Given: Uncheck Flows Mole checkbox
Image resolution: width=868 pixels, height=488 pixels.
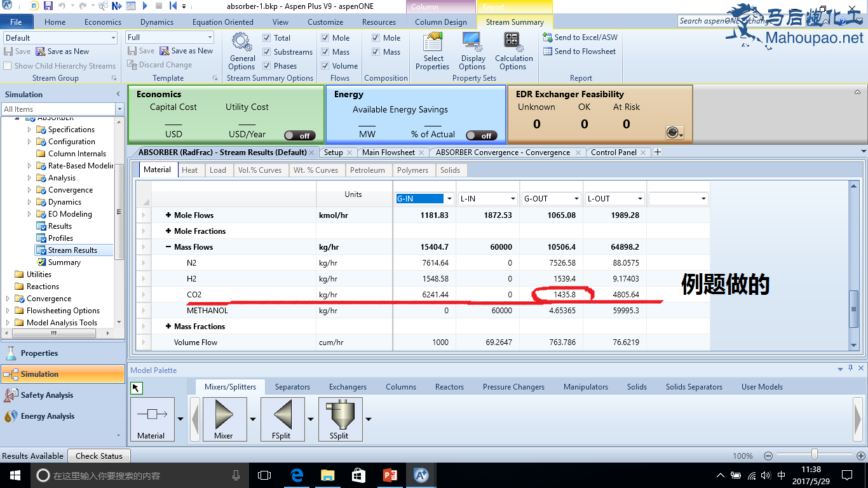Looking at the screenshot, I should click(325, 38).
